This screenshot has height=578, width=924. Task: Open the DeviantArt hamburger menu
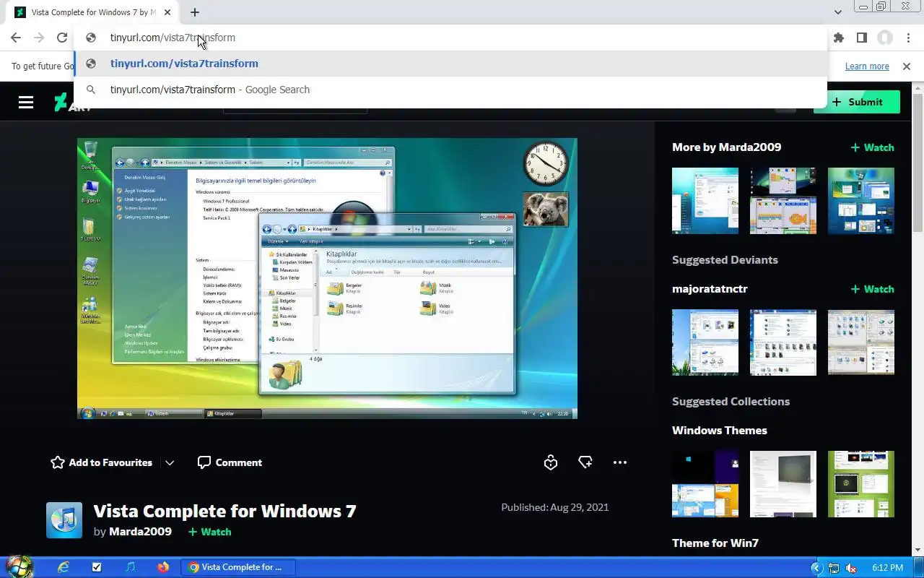tap(26, 102)
